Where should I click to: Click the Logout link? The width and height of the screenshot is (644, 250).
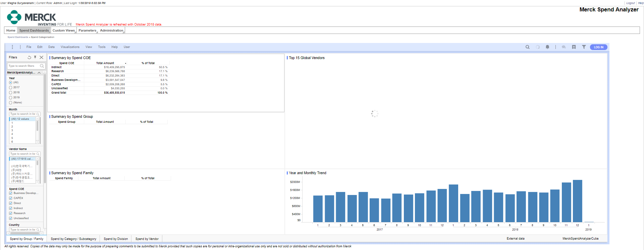[631, 3]
